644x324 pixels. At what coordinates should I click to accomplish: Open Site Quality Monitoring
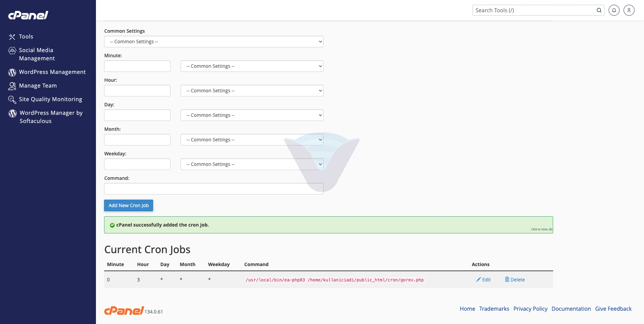[50, 99]
